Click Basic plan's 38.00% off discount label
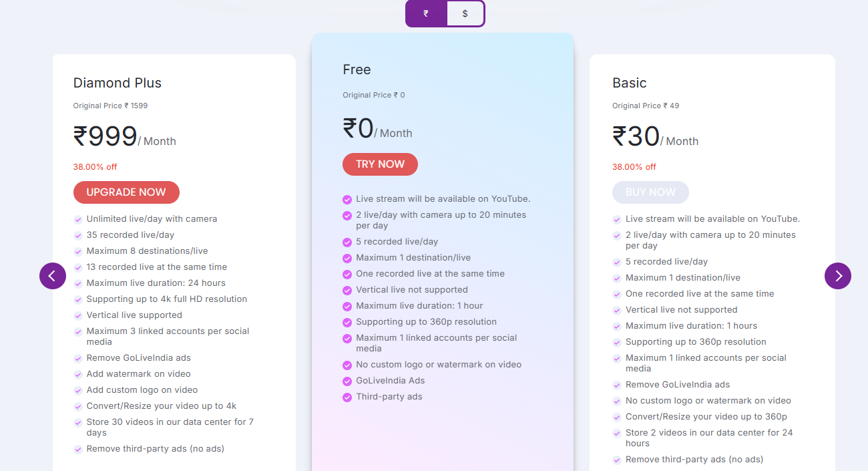 (634, 167)
